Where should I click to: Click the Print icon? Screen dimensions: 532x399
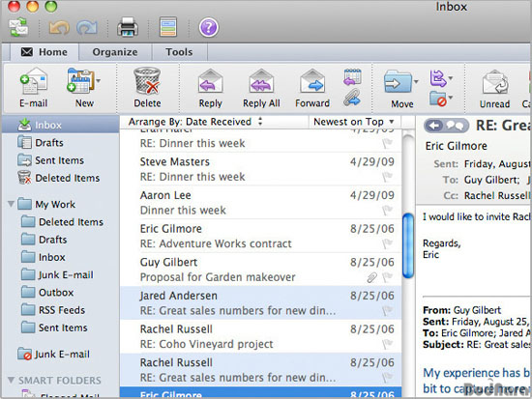tap(128, 27)
